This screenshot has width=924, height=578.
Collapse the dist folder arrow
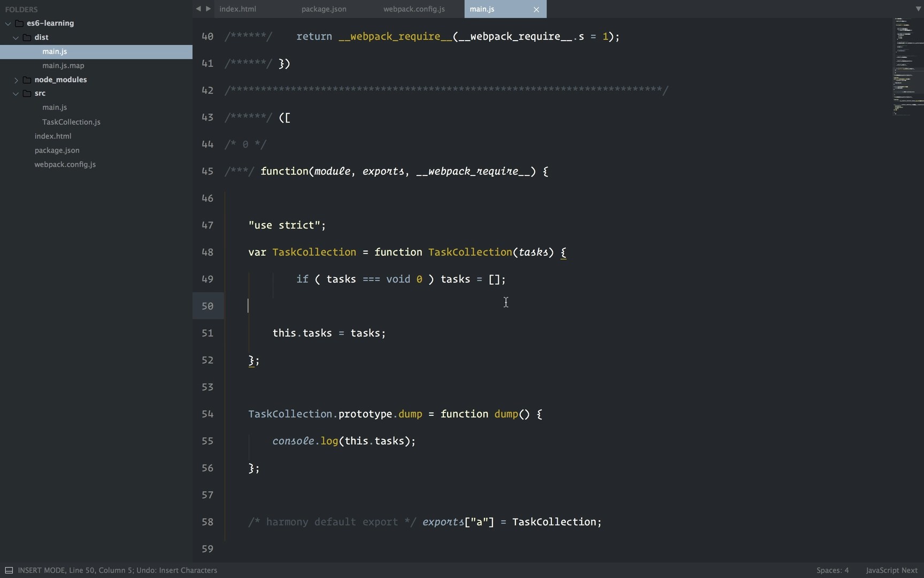[x=16, y=37]
